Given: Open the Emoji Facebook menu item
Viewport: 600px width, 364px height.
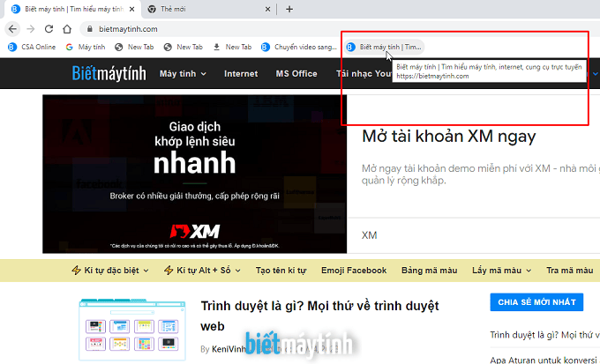Looking at the screenshot, I should [354, 271].
